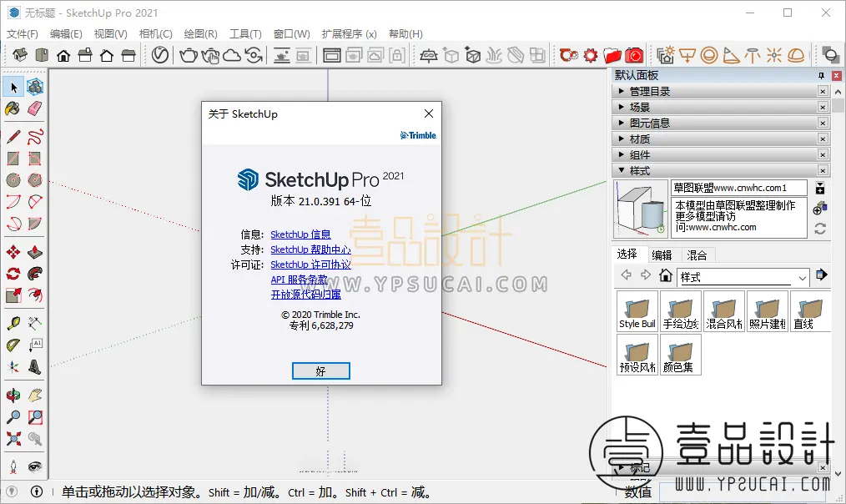Image resolution: width=846 pixels, height=504 pixels.
Task: Switch to the Iso view
Action: point(20,55)
